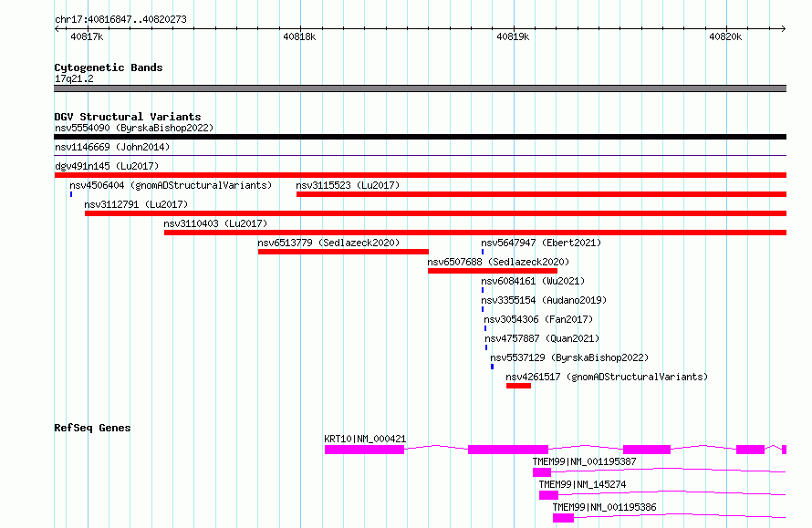This screenshot has height=528, width=812.
Task: Click the red nsv6513779 variant bar
Action: [343, 252]
